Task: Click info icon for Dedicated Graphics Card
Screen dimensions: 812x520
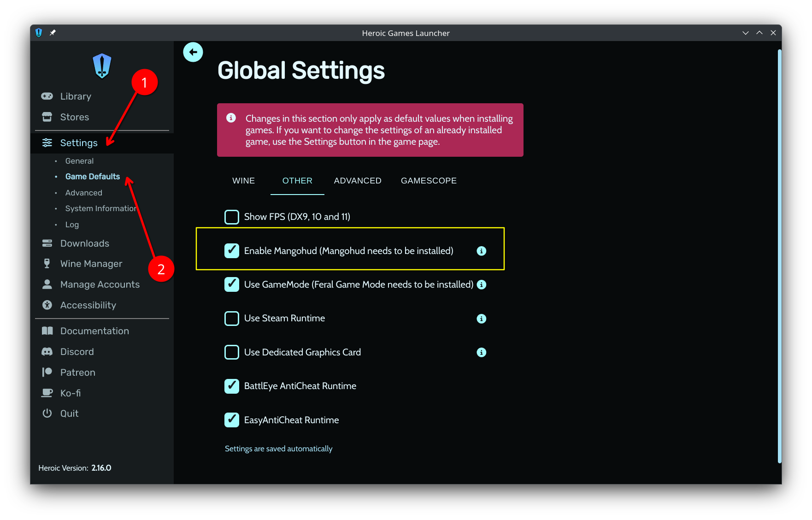Action: pos(481,352)
